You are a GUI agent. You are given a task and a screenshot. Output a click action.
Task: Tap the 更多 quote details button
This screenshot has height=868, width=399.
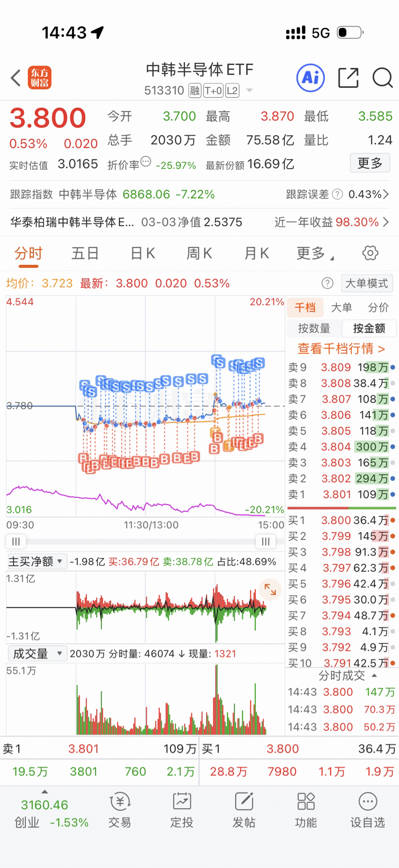point(370,163)
